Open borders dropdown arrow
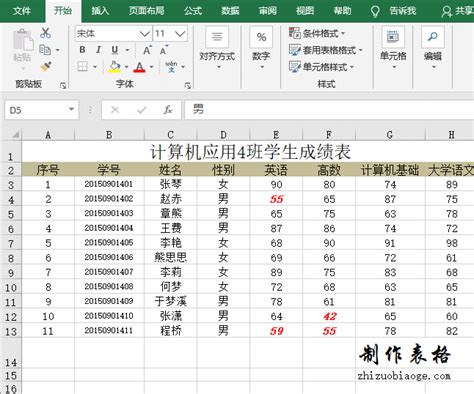Image resolution: width=474 pixels, height=394 pixels. click(95, 67)
